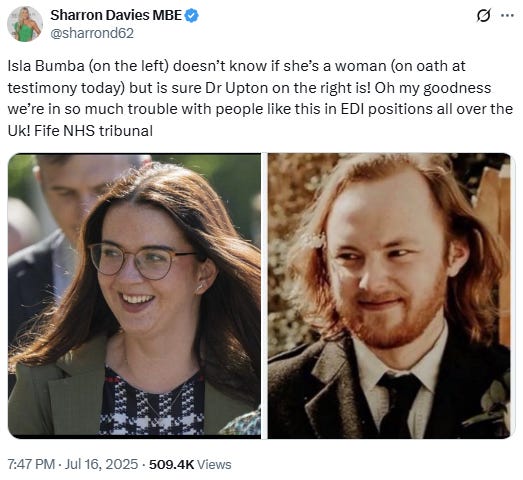Click the Views label
Viewport: 523px width, 480px height.
(x=214, y=464)
